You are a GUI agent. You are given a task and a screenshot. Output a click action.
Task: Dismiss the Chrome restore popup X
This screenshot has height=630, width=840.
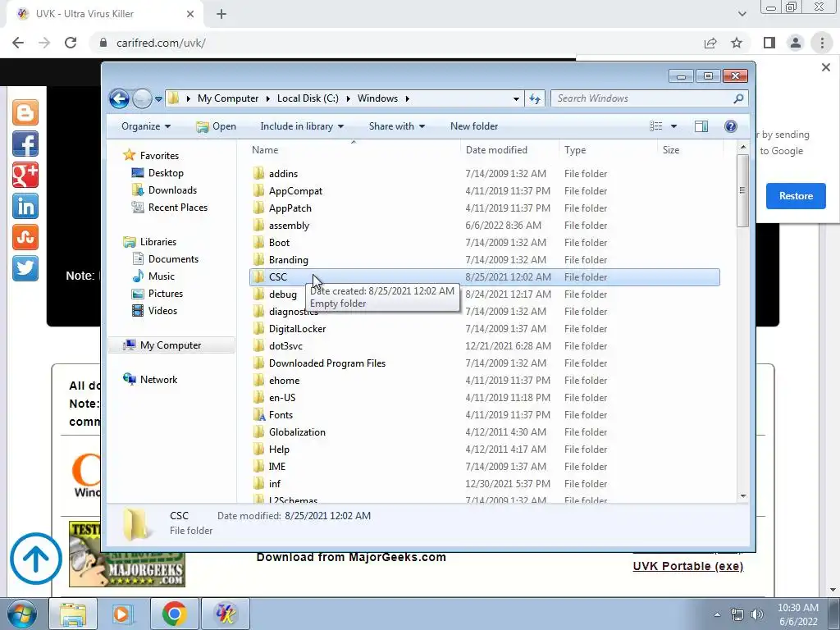point(825,67)
